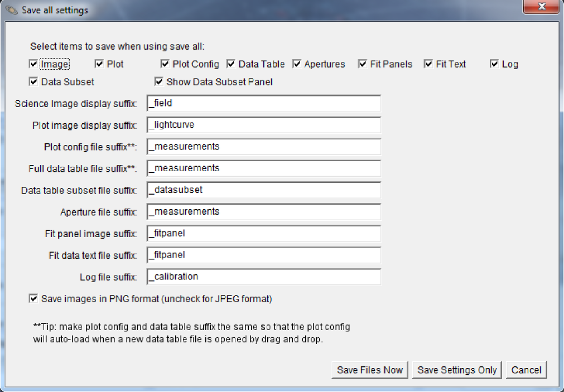The image size is (564, 392).
Task: Turn off Fit Panels saving
Action: point(363,64)
